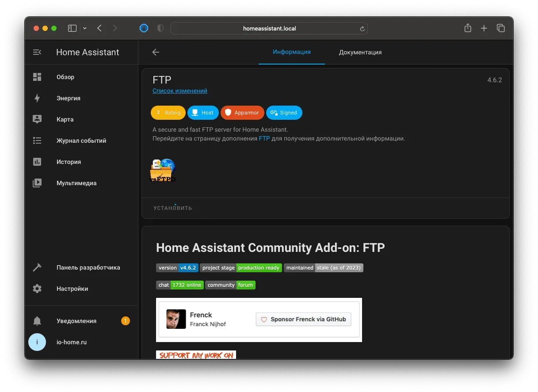Click the SUPPORT MY WORK ON banner
This screenshot has height=392, width=538.
[196, 355]
